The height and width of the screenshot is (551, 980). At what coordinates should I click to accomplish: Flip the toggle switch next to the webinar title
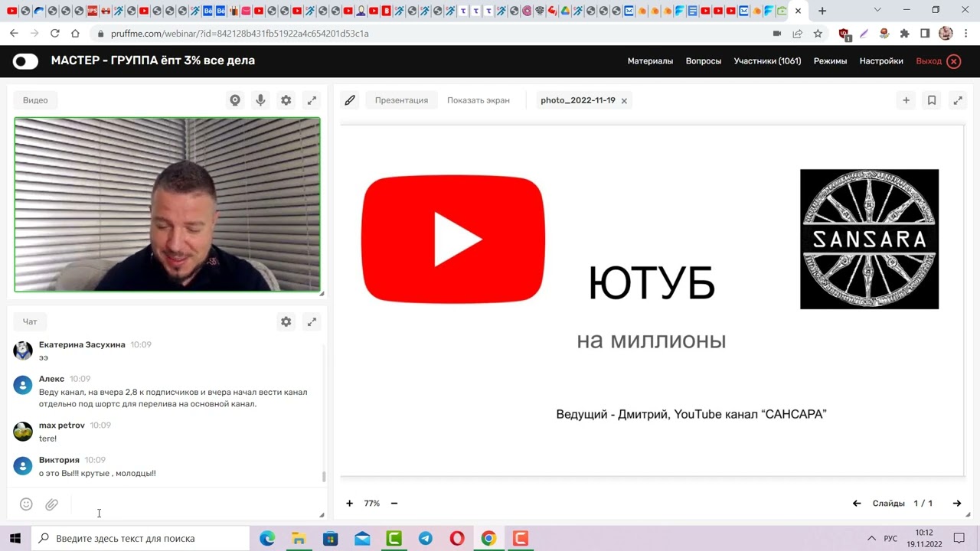click(25, 60)
